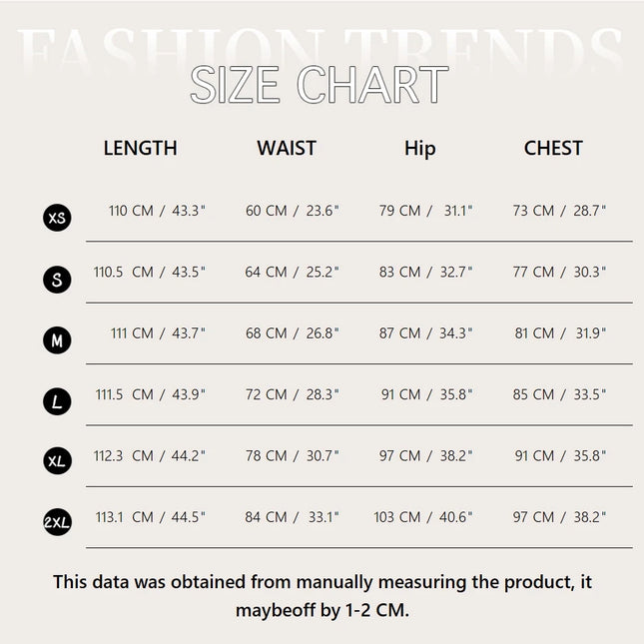Choose the M size badge
644x644 pixels.
(58, 340)
